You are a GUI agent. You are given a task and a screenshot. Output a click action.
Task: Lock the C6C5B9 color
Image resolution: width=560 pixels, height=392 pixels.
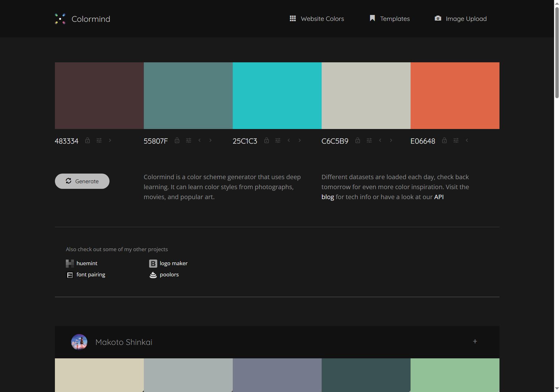[358, 141]
